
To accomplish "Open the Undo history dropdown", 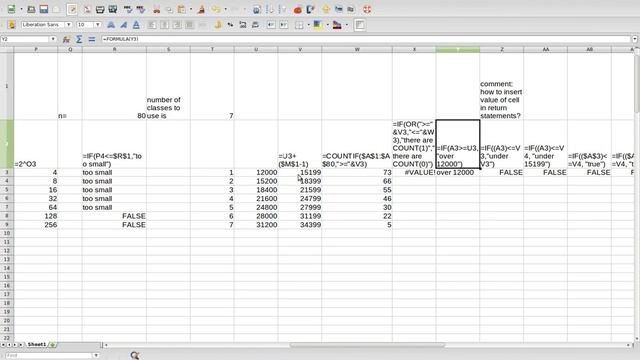I will pos(225,9).
